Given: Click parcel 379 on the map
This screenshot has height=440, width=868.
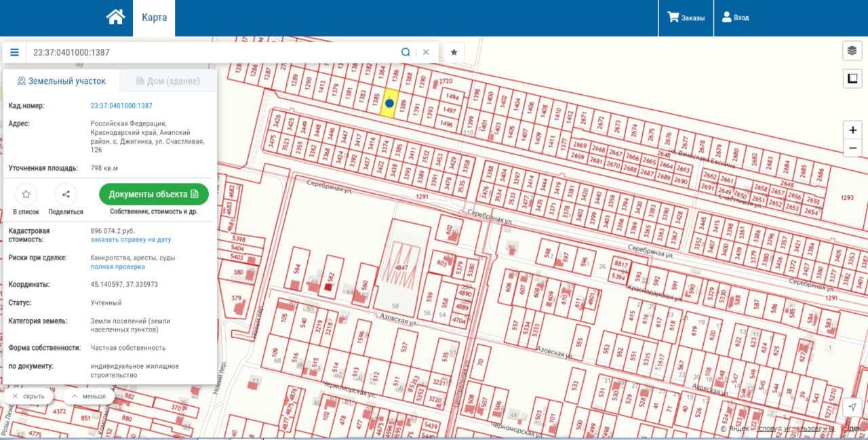Looking at the screenshot, I should pos(237,298).
